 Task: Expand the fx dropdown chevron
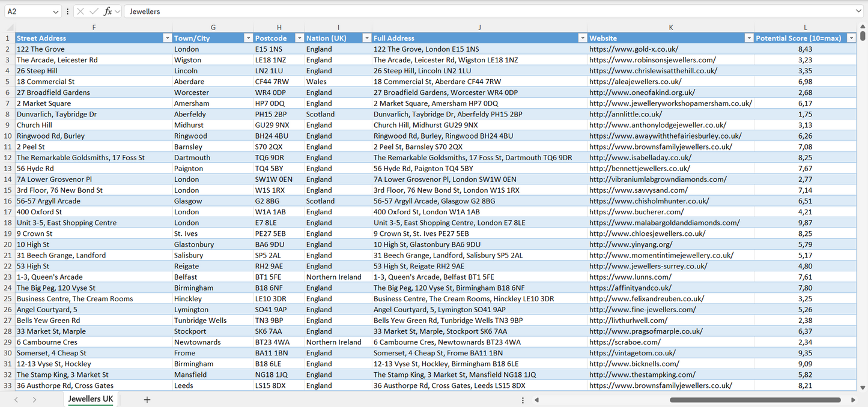(117, 11)
